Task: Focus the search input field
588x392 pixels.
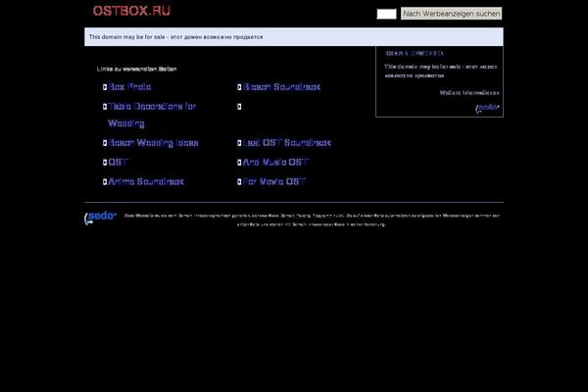Action: click(x=386, y=14)
